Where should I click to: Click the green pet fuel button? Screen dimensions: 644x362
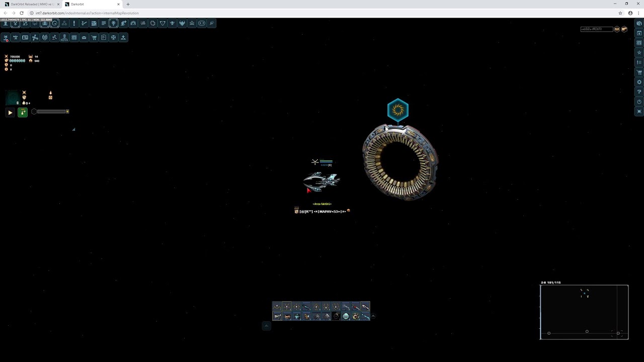(x=23, y=113)
